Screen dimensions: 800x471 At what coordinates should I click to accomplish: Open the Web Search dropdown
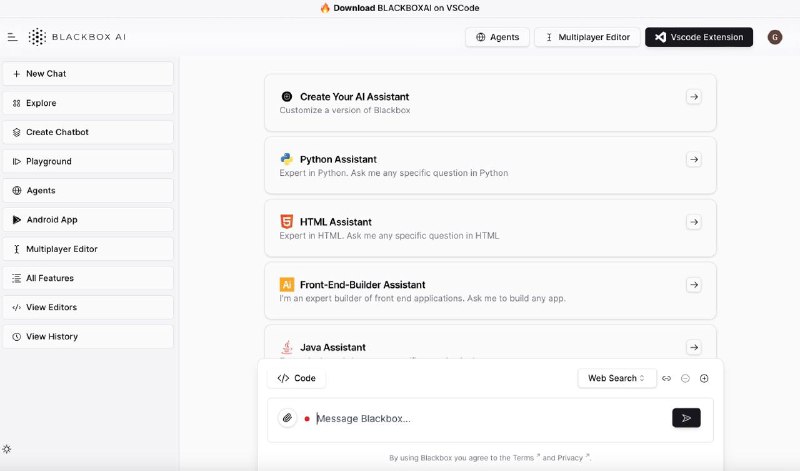(x=617, y=378)
